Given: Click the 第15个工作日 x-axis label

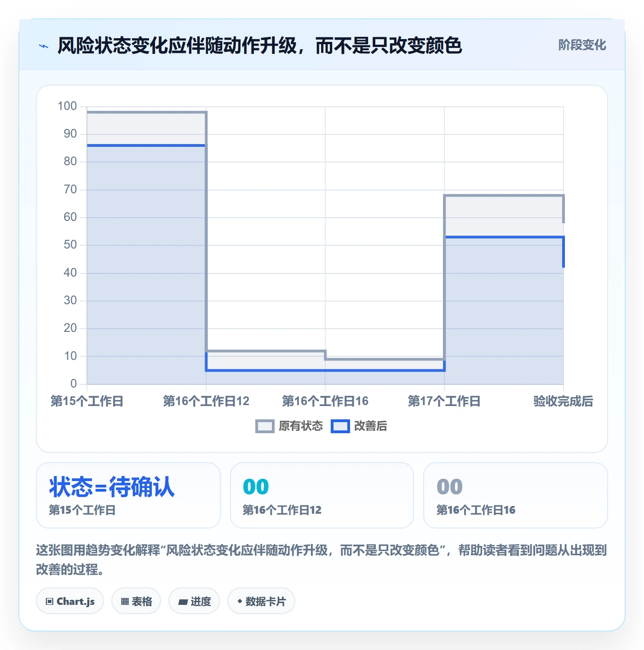Looking at the screenshot, I should (x=87, y=401).
